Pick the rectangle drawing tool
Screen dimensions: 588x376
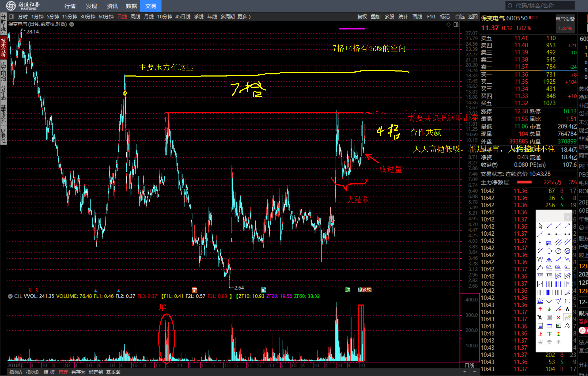(x=567, y=301)
